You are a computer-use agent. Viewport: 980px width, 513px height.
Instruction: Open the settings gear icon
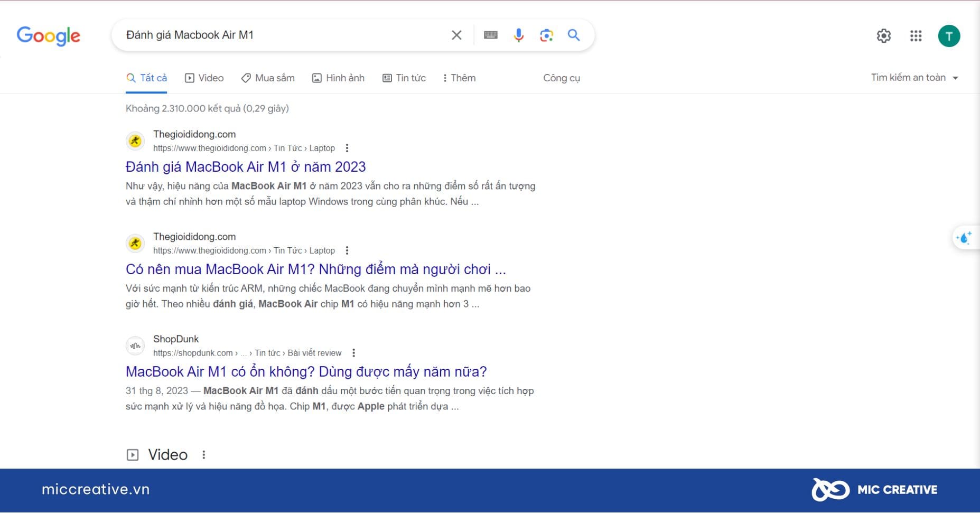click(884, 36)
